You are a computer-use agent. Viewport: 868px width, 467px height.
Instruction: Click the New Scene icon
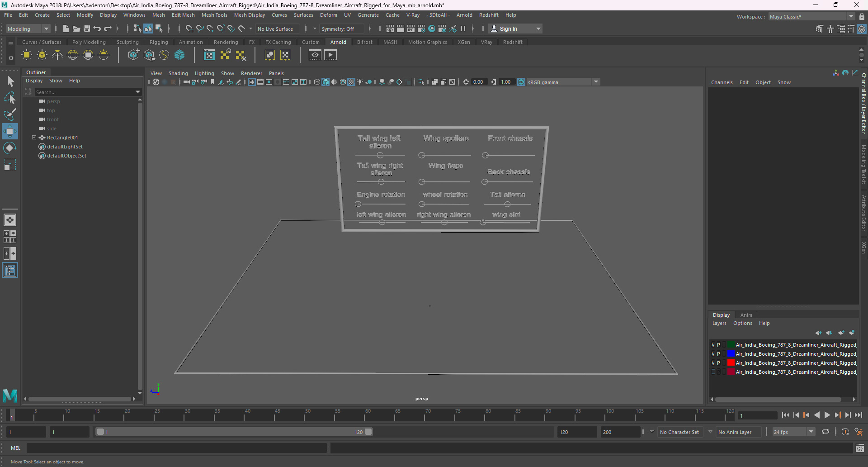pyautogui.click(x=66, y=29)
